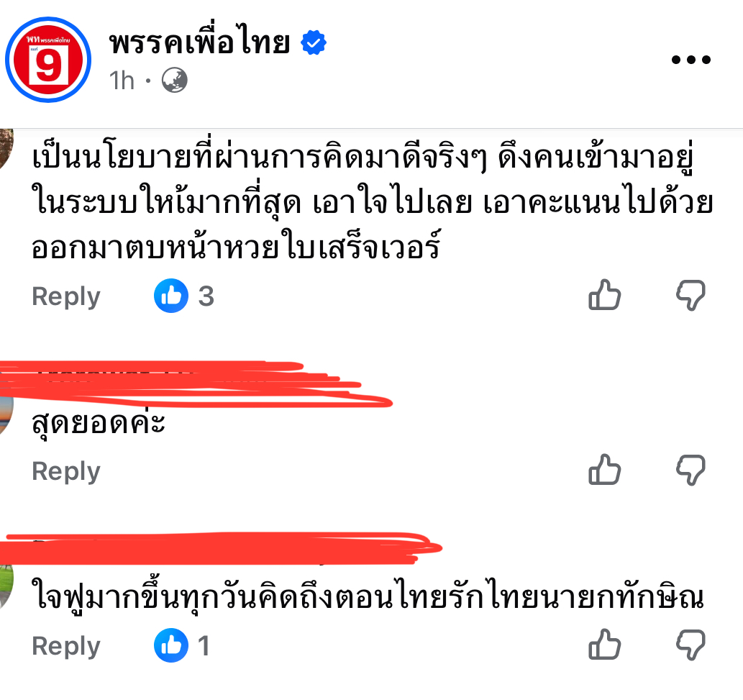Click the blue verified badge icon

tap(313, 42)
